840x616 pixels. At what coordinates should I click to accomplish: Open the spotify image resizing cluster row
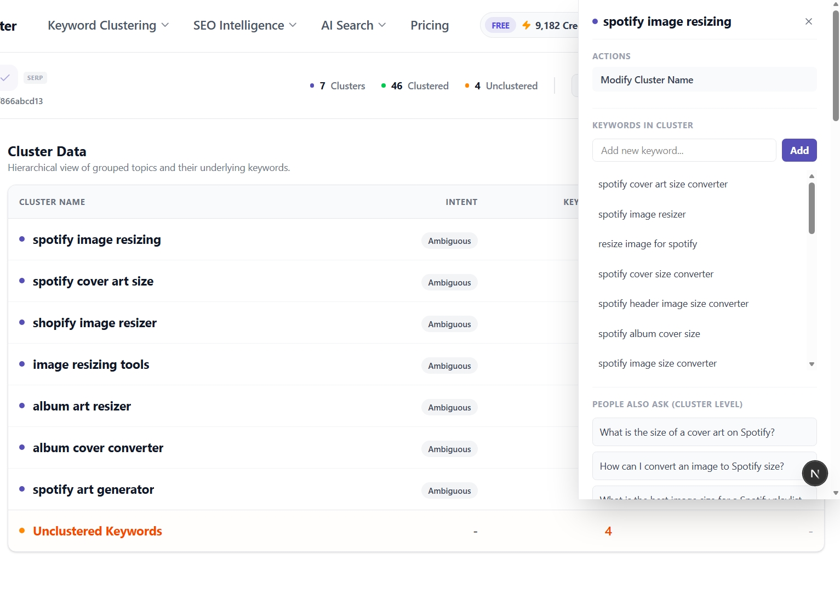[x=293, y=239]
